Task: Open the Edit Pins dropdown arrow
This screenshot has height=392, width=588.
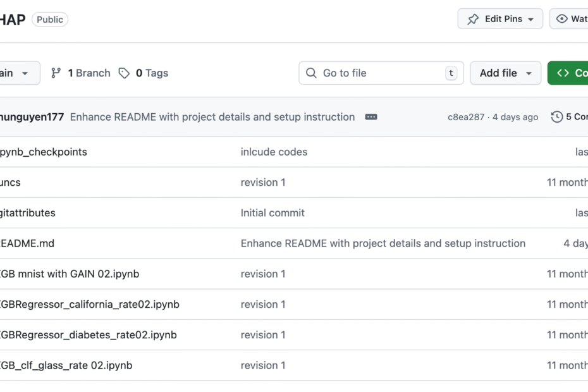Action: click(x=531, y=20)
